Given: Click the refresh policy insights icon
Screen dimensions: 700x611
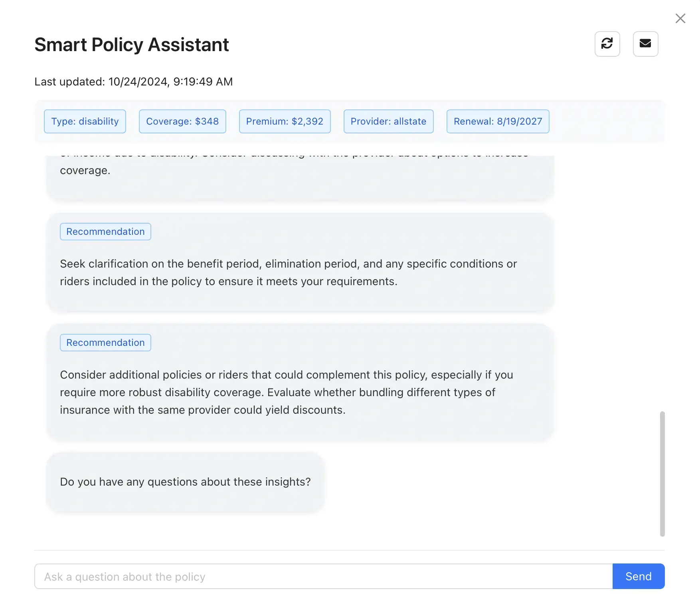Looking at the screenshot, I should [607, 44].
